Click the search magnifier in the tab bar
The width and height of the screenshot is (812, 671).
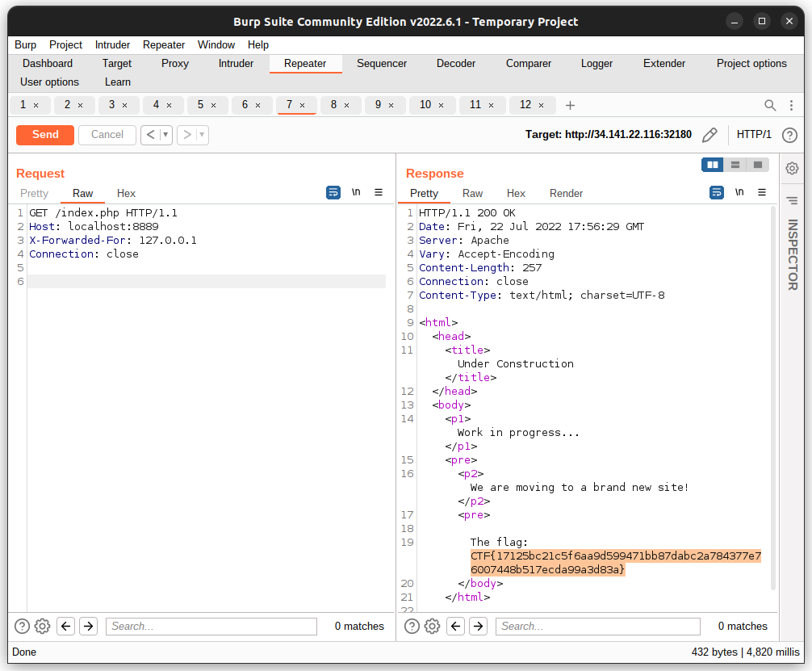pyautogui.click(x=770, y=105)
